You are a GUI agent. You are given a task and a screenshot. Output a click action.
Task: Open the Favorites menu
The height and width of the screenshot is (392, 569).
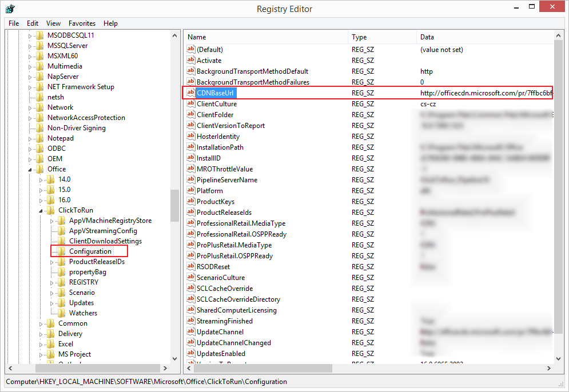[x=82, y=23]
